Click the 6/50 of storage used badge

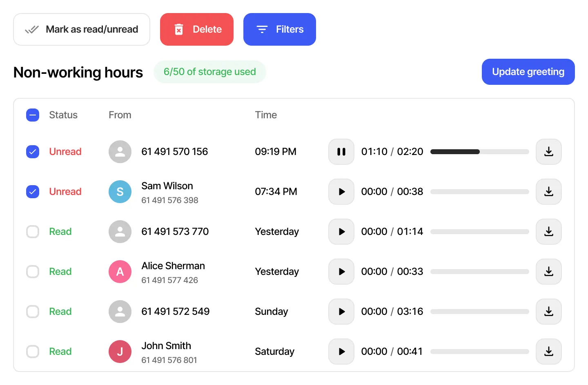(x=210, y=72)
